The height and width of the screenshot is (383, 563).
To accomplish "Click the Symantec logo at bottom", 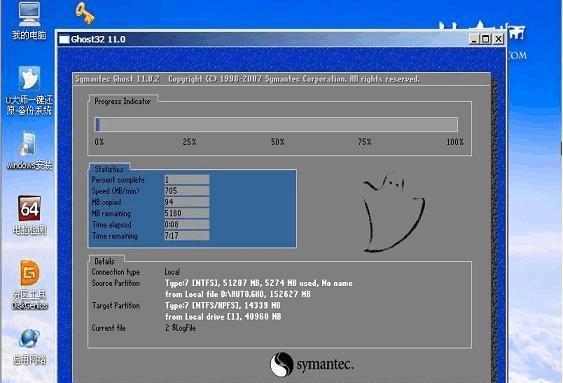I will coord(312,364).
